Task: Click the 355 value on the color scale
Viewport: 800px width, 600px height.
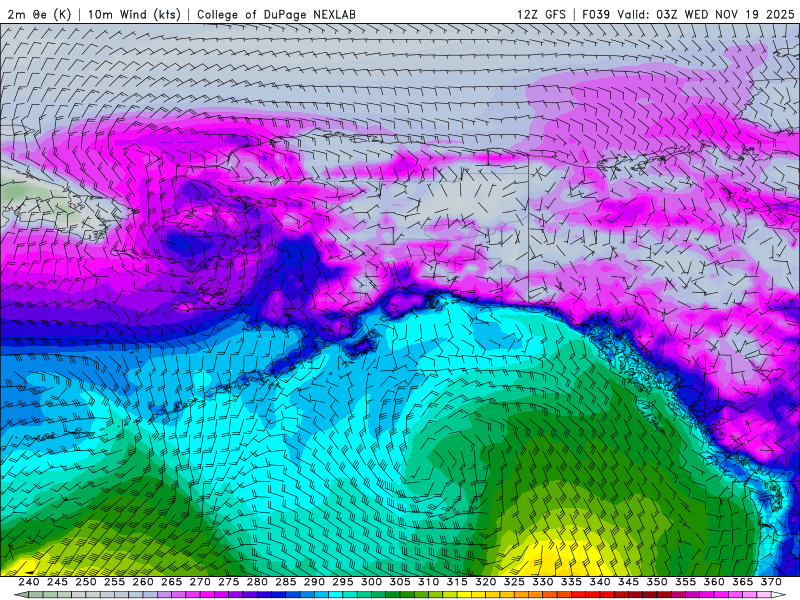Action: pyautogui.click(x=686, y=582)
